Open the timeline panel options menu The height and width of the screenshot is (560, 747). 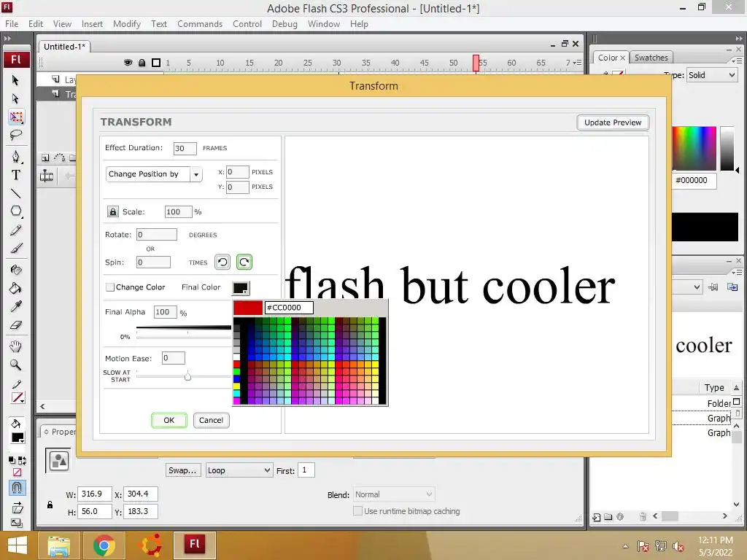coord(577,63)
